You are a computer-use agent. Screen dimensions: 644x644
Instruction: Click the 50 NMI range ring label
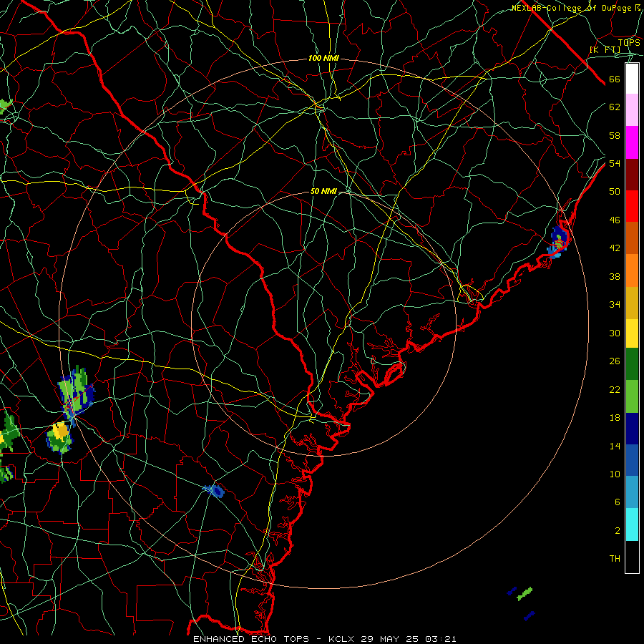323,191
